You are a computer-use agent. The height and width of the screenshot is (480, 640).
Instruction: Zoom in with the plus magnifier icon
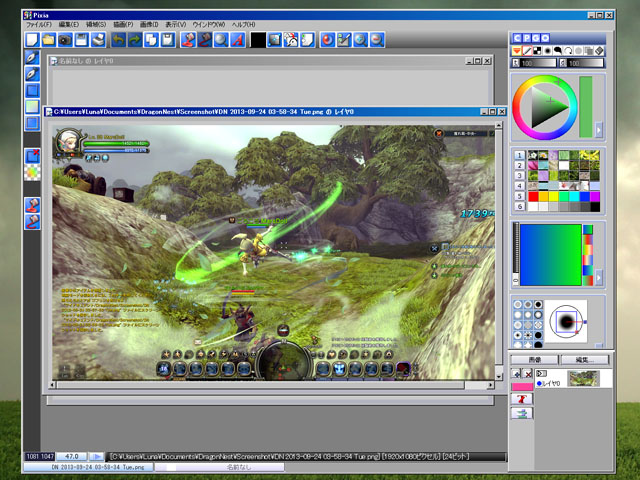coord(361,40)
